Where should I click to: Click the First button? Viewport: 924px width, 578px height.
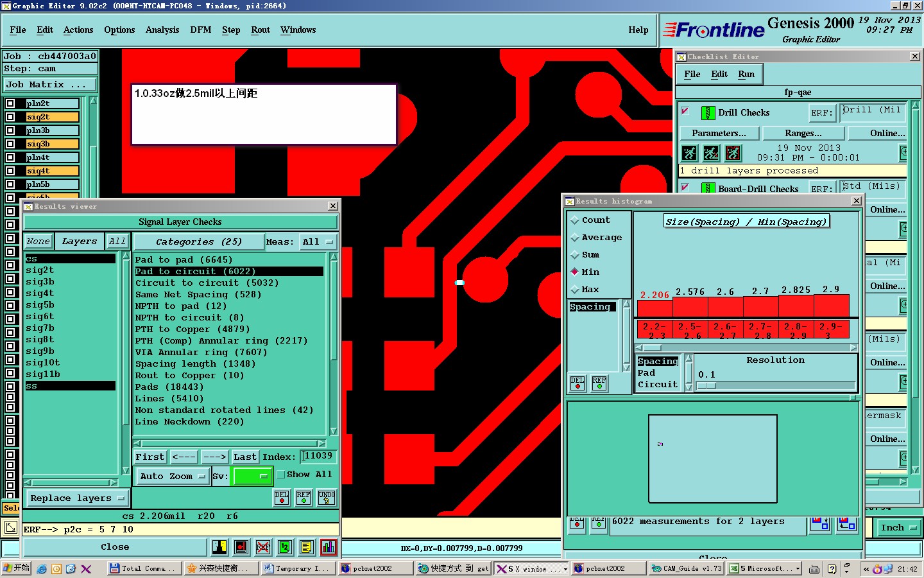(150, 457)
